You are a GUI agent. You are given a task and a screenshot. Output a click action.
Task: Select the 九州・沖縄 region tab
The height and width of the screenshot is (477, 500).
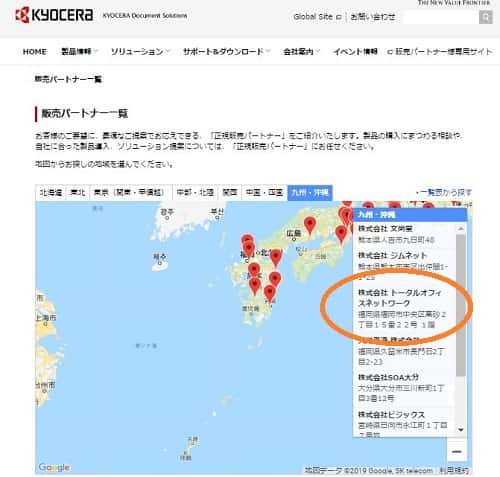coord(310,193)
